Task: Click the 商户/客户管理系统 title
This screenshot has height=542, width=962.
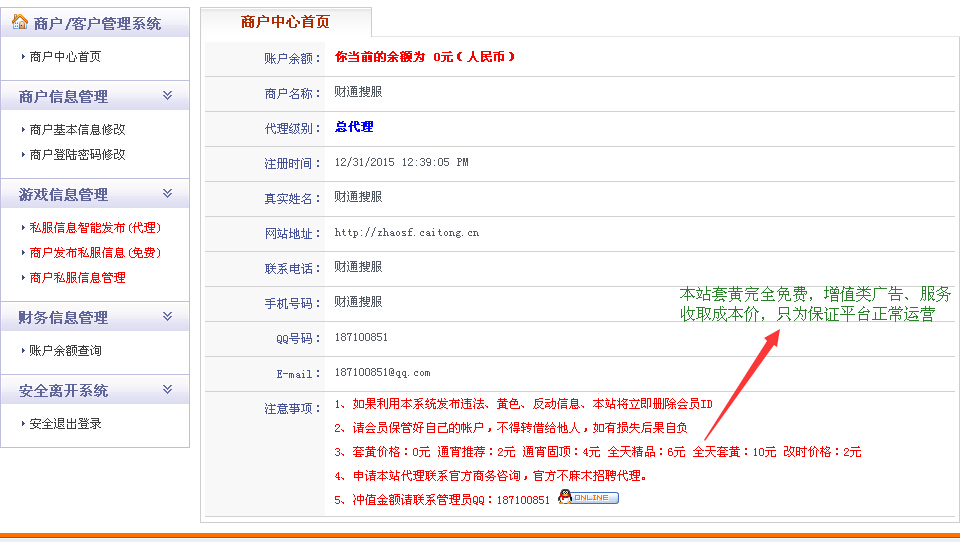Action: (97, 23)
